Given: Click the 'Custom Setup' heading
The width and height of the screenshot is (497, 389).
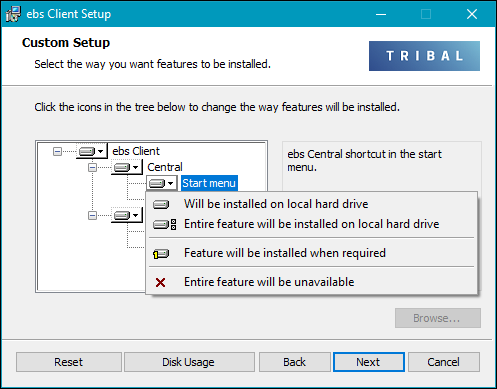Looking at the screenshot, I should click(x=66, y=43).
